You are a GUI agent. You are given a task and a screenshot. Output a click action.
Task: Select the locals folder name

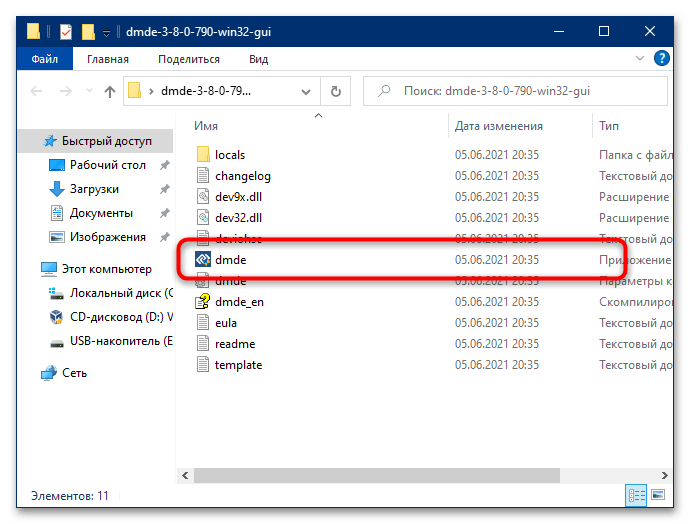[230, 155]
